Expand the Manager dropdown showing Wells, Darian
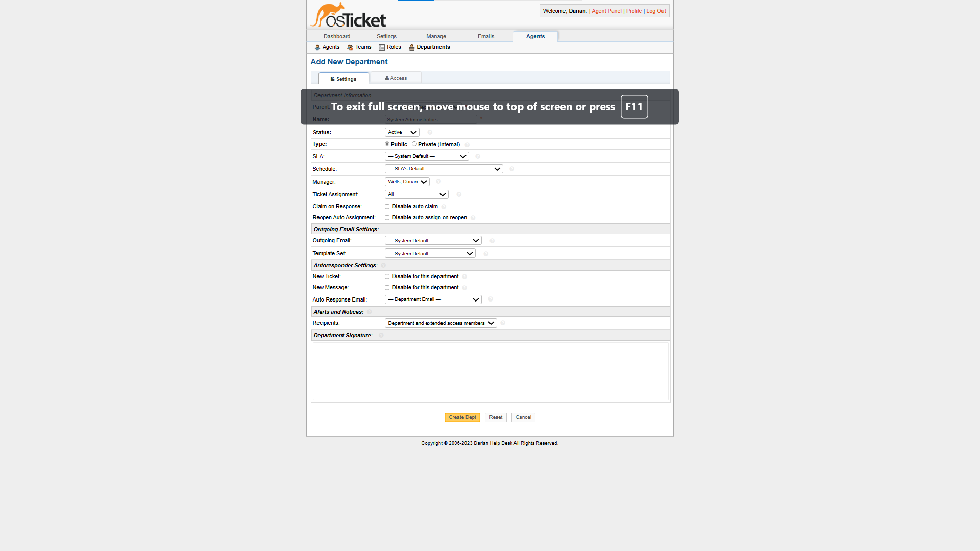Screen dimensions: 980x551 (407, 182)
